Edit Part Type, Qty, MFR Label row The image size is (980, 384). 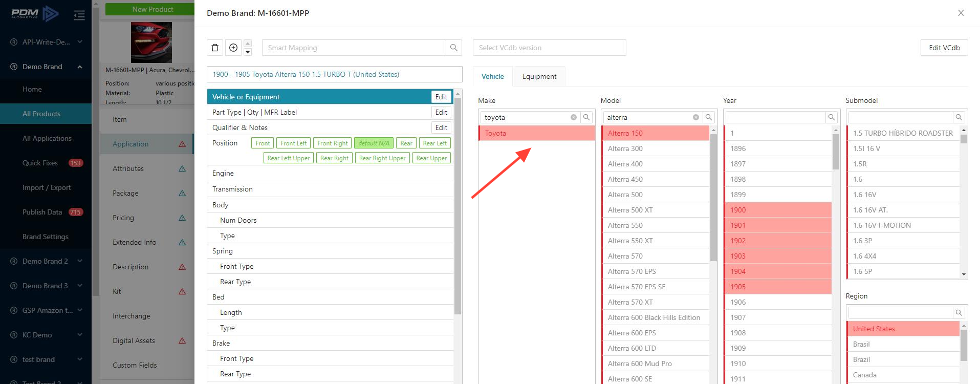click(441, 112)
